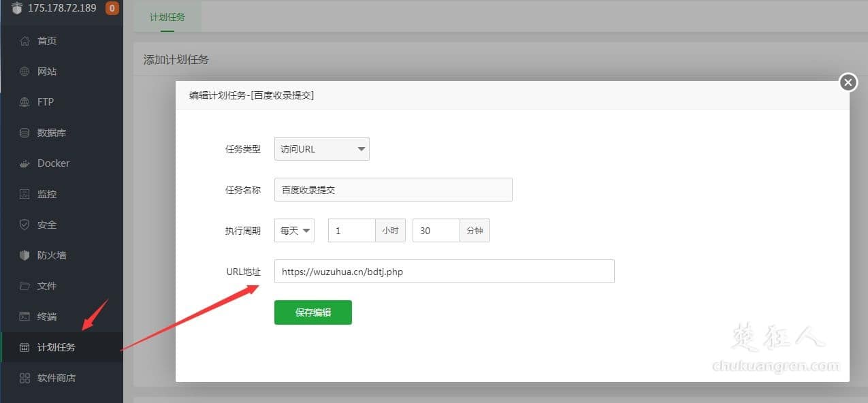Screen dimensions: 868x403
Task: Open the 数据库 (Database) manager
Action: 46,132
